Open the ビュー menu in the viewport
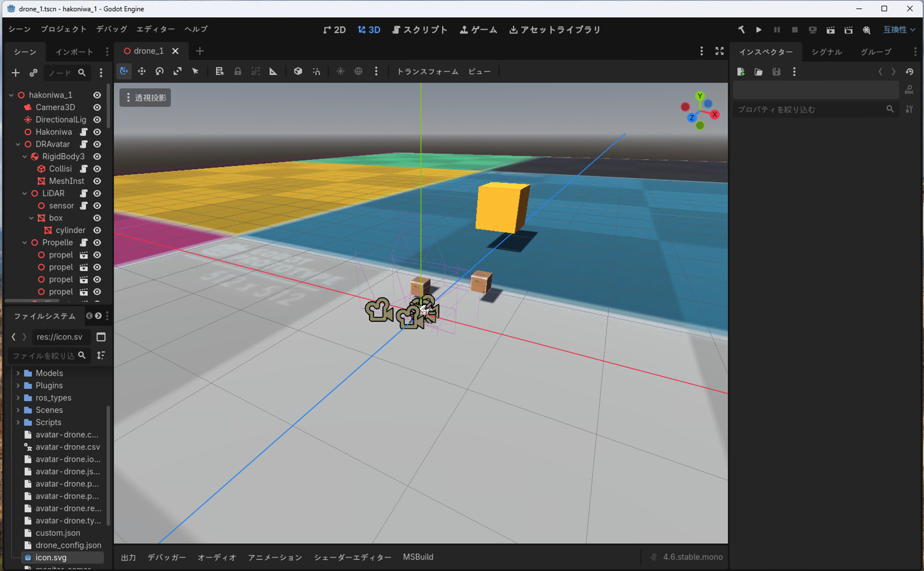924x571 pixels. [480, 72]
